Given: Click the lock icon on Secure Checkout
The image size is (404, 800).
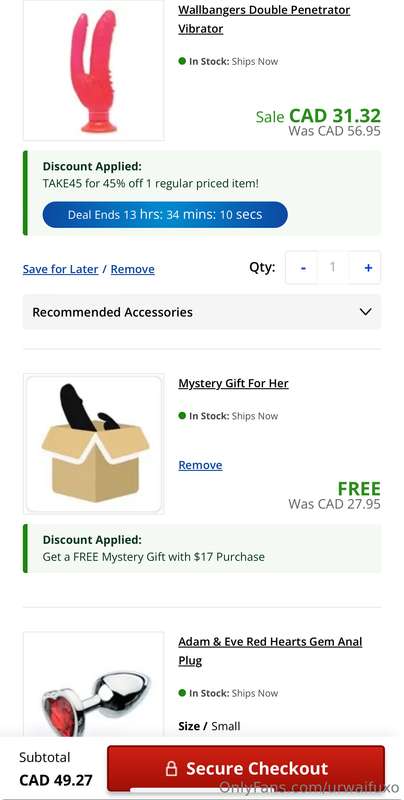Looking at the screenshot, I should point(171,768).
